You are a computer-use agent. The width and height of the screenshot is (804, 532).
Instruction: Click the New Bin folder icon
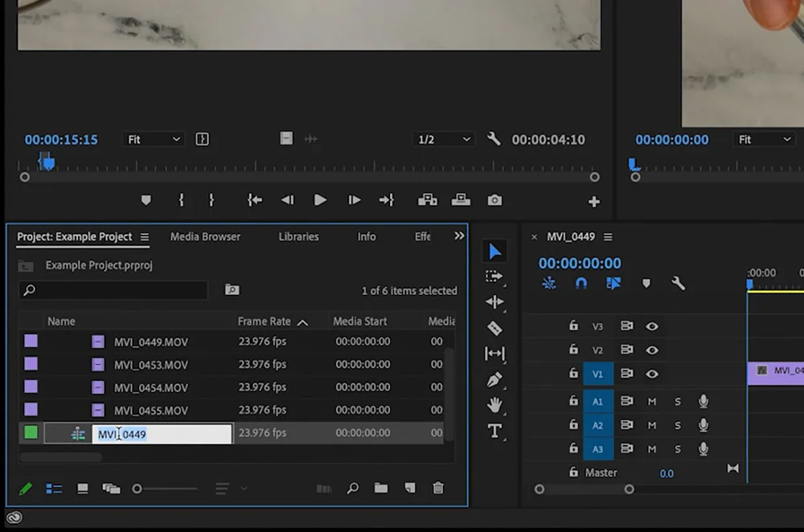pos(381,488)
